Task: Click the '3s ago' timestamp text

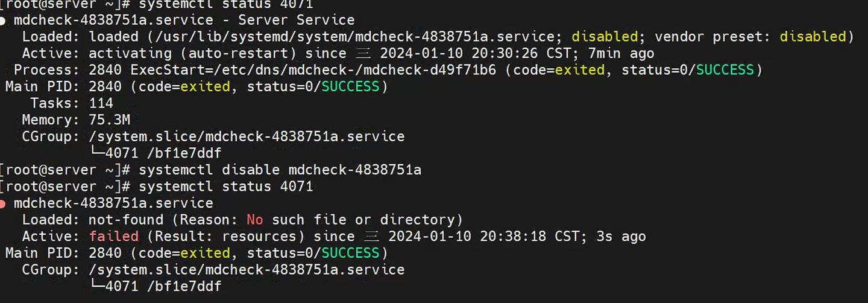Action: 621,237
